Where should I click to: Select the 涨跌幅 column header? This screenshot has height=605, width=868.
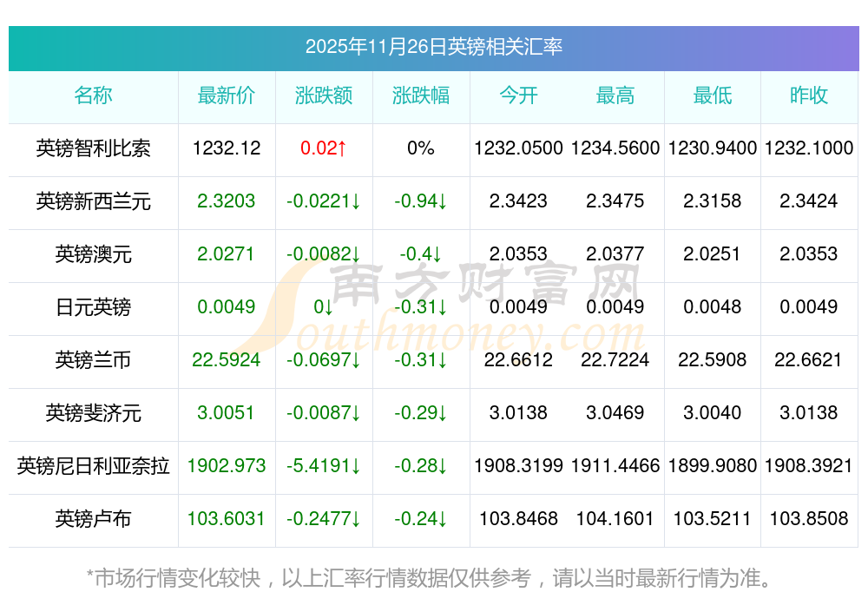[x=421, y=95]
